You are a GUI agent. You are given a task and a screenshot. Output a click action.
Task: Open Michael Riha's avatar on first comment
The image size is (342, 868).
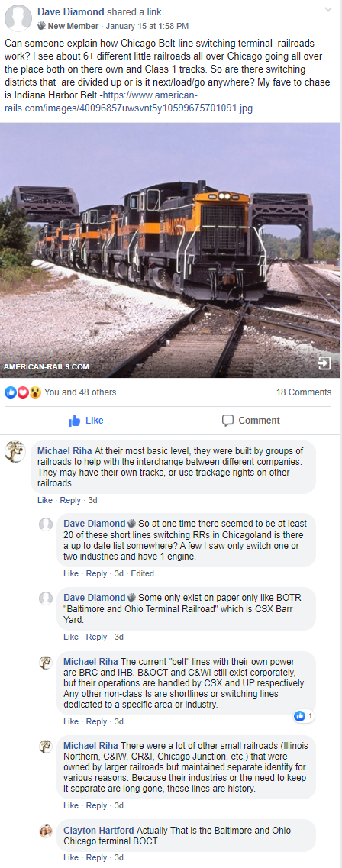15,452
